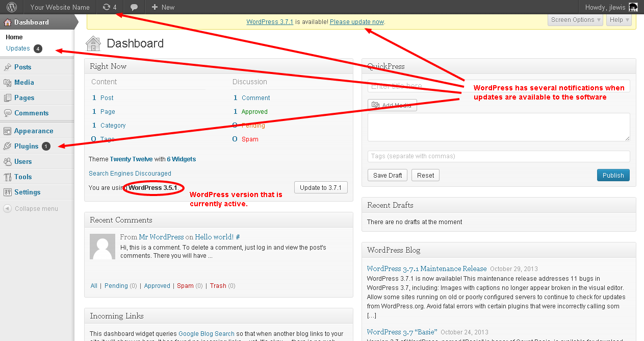Click the Plugins update badge 1
The width and height of the screenshot is (644, 341).
pos(46,147)
